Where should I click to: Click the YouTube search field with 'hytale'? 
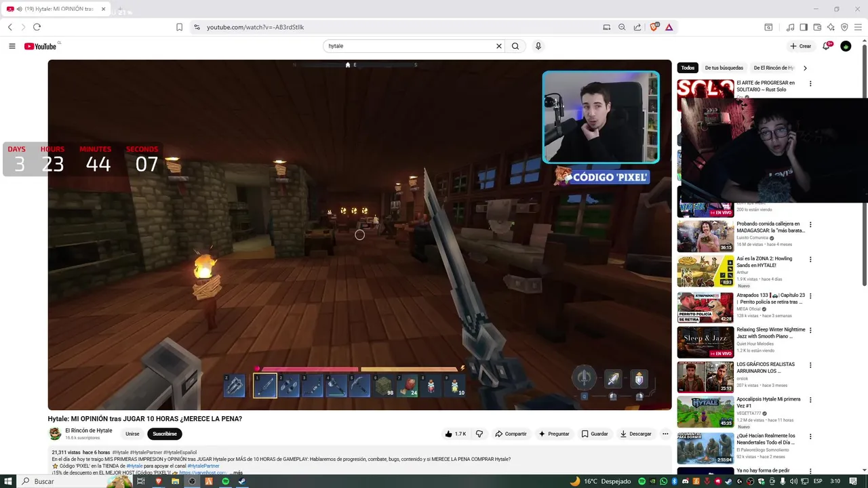[x=409, y=46]
